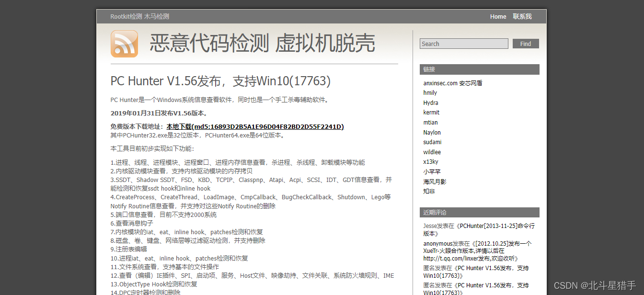Open the Hydra link
This screenshot has height=295, width=644.
pos(430,103)
